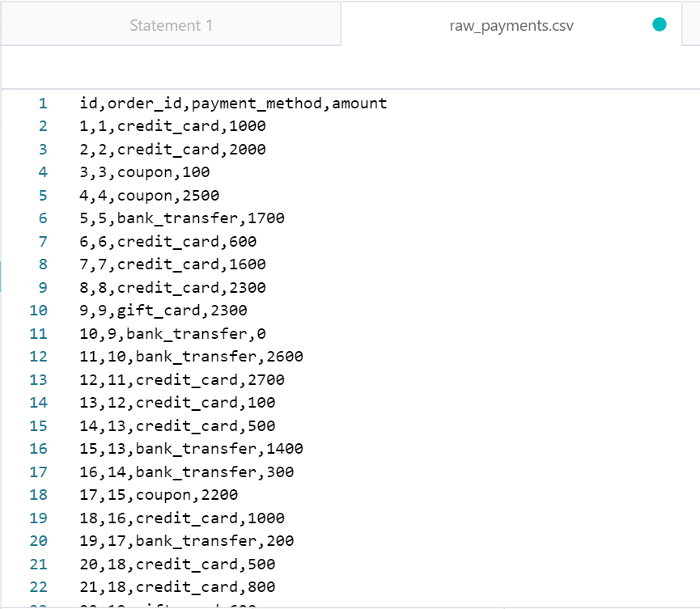Select the raw_payments.csv tab
The height and width of the screenshot is (609, 700).
click(x=511, y=25)
